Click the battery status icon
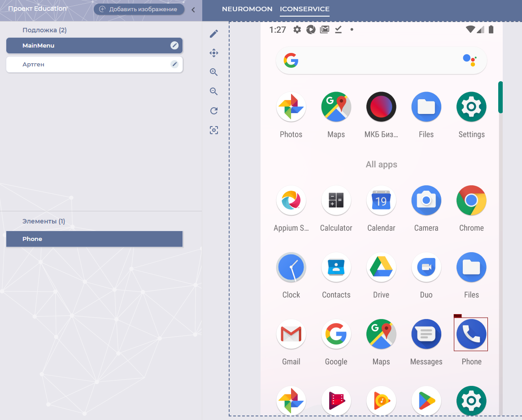 491,29
